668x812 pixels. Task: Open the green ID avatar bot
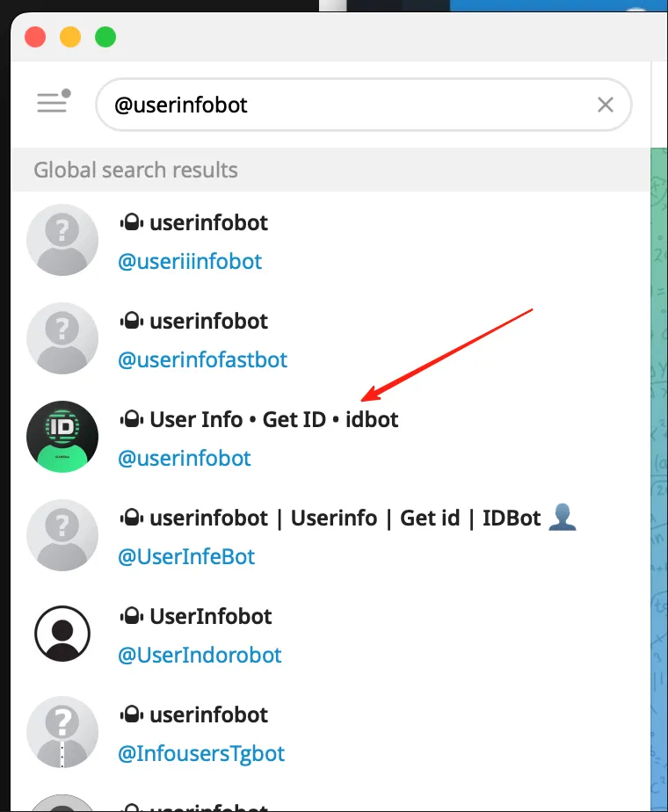click(x=62, y=437)
